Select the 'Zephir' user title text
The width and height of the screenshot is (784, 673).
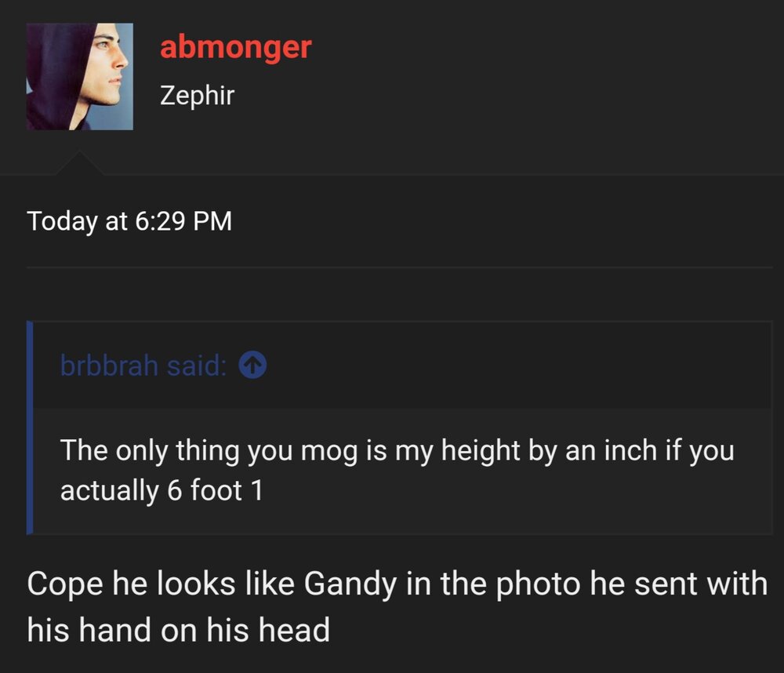[x=197, y=95]
